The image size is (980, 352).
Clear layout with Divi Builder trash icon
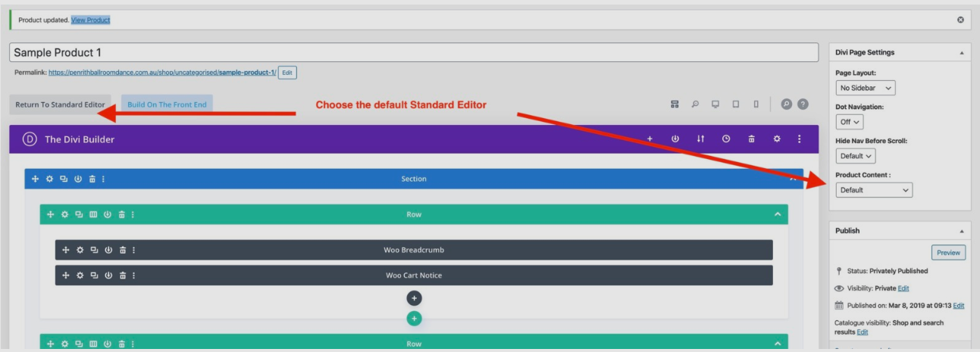point(751,139)
